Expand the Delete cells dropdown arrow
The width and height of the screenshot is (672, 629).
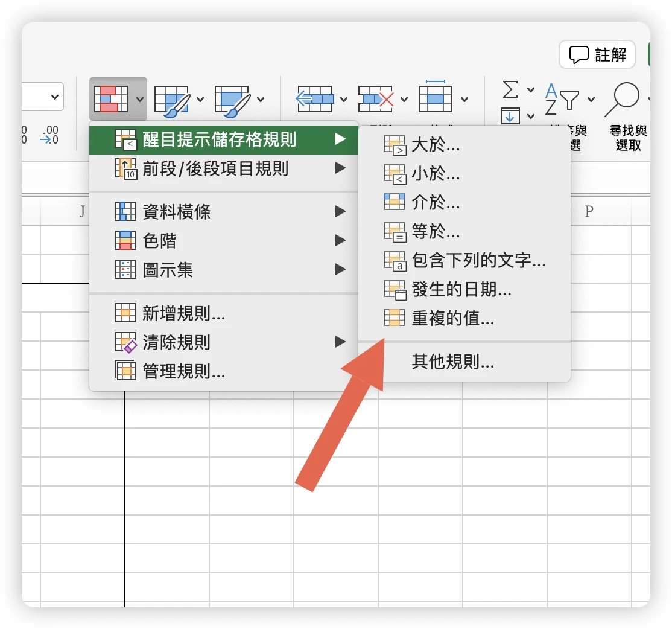(404, 100)
